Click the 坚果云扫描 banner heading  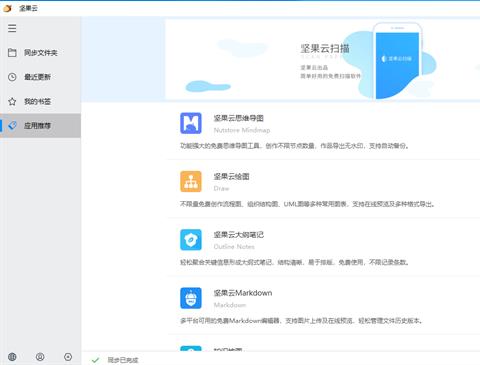(x=325, y=49)
